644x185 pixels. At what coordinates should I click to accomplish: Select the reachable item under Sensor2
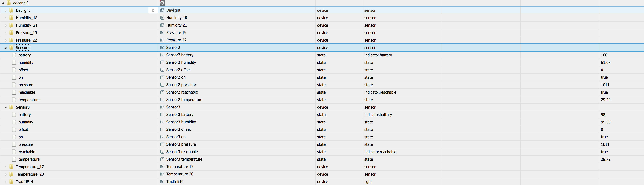(x=27, y=92)
